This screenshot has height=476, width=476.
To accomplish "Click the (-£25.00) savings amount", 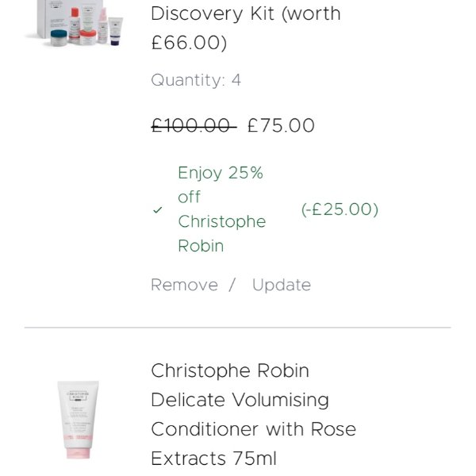I will (x=340, y=209).
